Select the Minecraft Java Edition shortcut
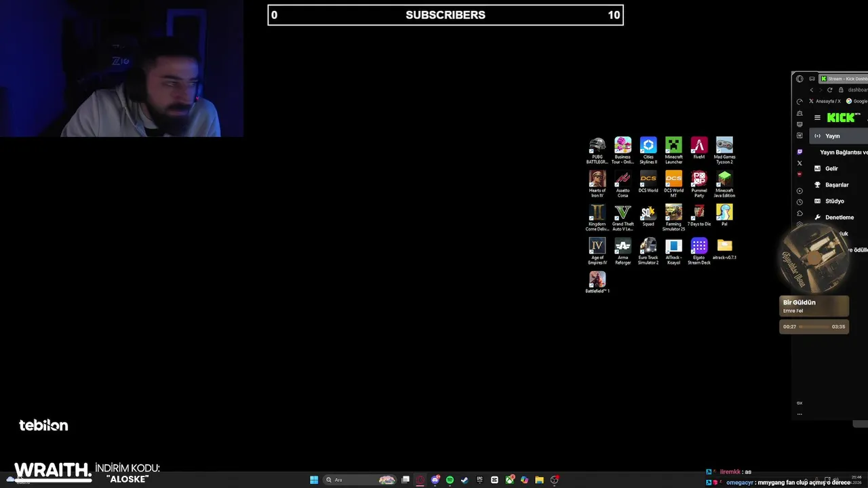The image size is (868, 488). pyautogui.click(x=724, y=184)
